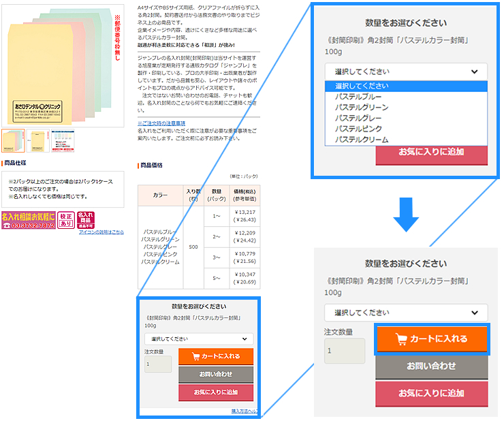504x423 pixels.
Task: Click the small カートに入れる button in the center form
Action: coord(216,356)
